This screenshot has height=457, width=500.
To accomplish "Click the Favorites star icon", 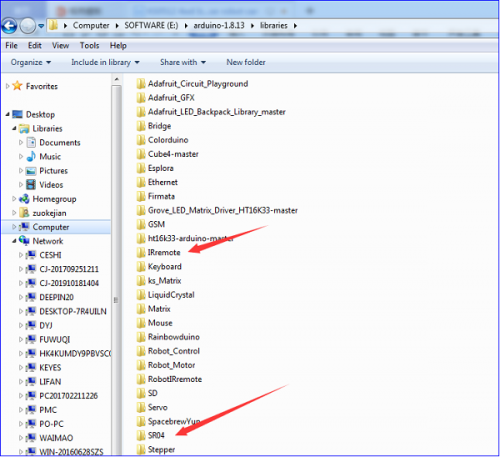I will [17, 86].
